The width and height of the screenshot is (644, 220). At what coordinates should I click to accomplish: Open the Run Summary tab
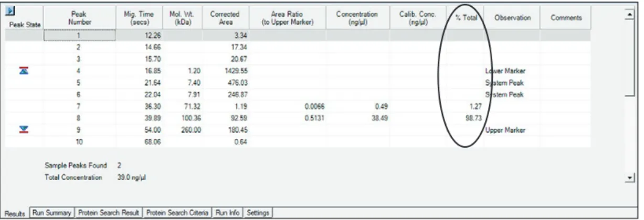52,213
